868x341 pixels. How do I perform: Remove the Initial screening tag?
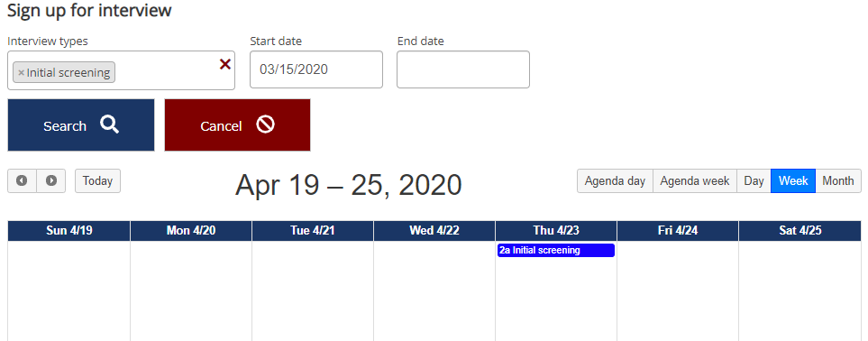(x=21, y=73)
